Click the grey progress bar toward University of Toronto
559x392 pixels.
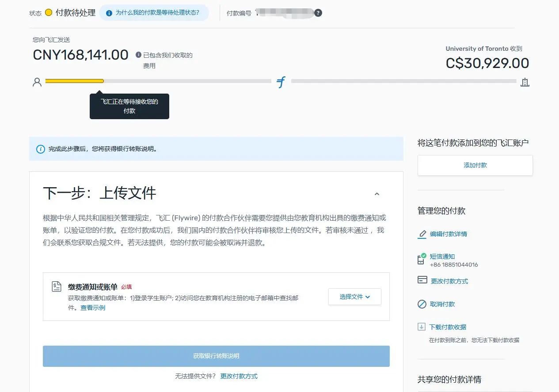click(x=403, y=81)
